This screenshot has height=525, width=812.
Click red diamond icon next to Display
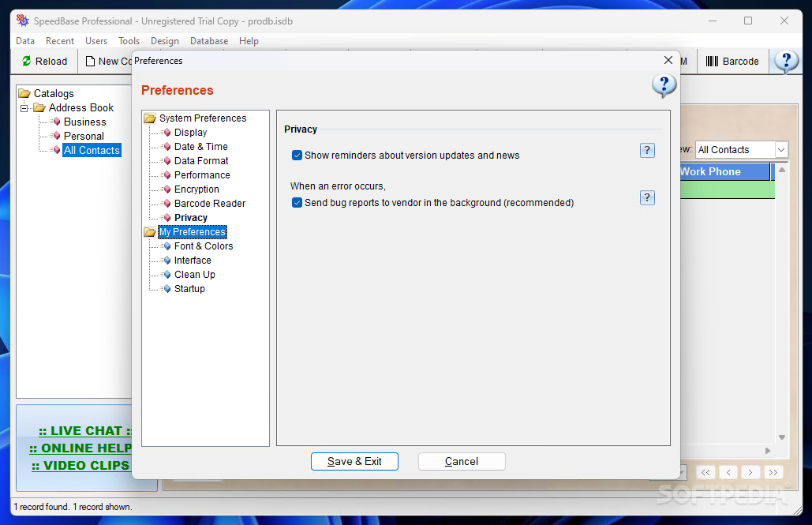[167, 133]
